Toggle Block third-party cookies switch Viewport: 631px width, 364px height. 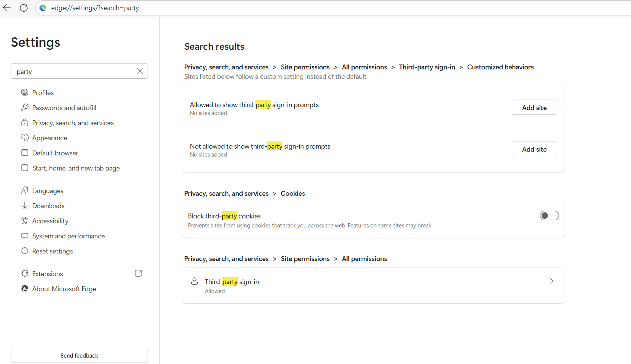tap(549, 216)
